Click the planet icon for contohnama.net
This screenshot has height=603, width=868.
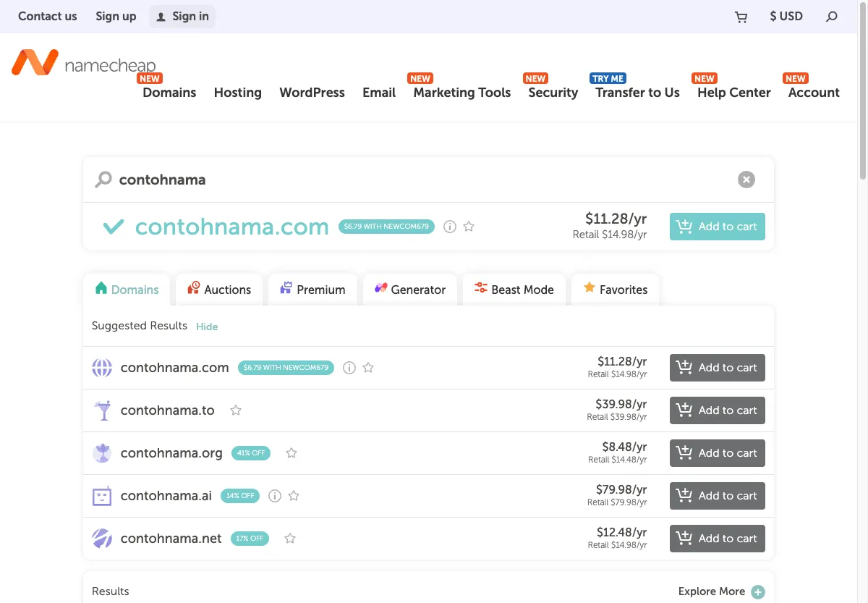[102, 539]
